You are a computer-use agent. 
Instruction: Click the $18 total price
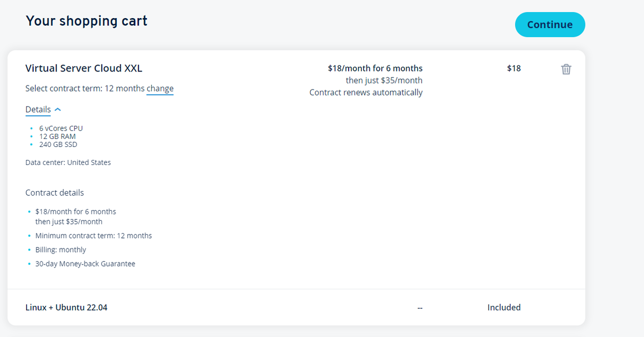point(514,68)
